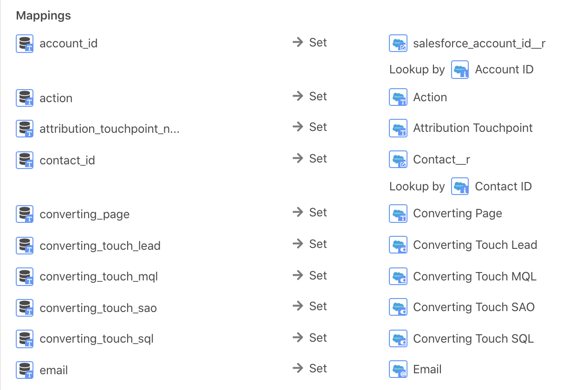Select Converting Touch SAO destination field
Image resolution: width=588 pixels, height=390 pixels.
tap(474, 307)
